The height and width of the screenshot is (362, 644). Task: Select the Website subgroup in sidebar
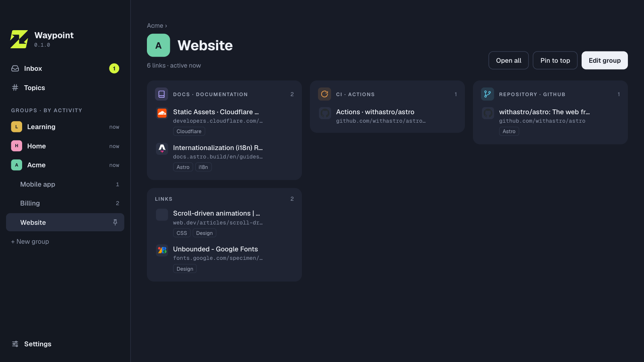click(x=65, y=222)
